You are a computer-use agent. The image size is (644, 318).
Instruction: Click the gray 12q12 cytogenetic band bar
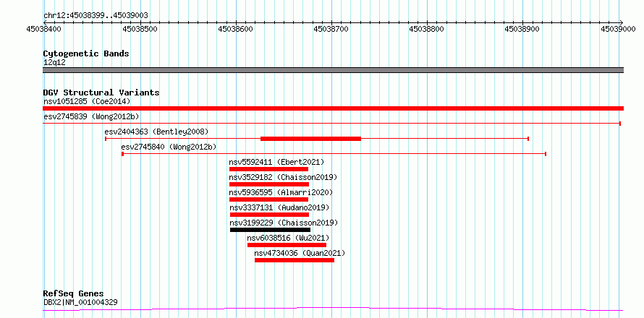click(333, 70)
